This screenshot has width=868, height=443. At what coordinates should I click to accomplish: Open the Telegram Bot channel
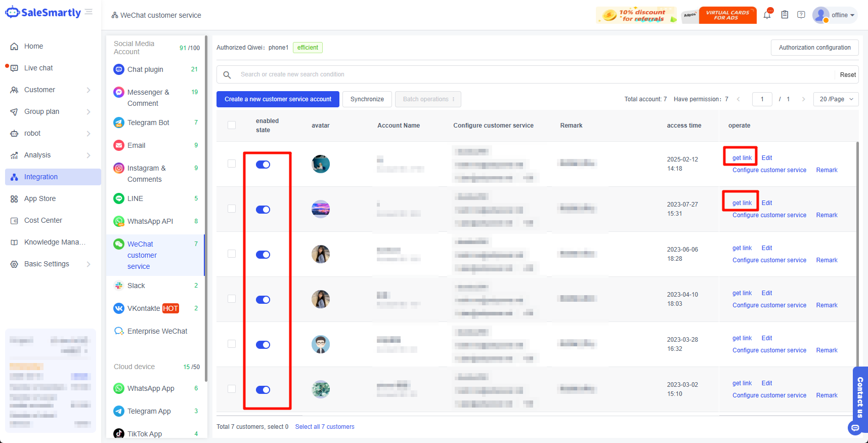(148, 123)
